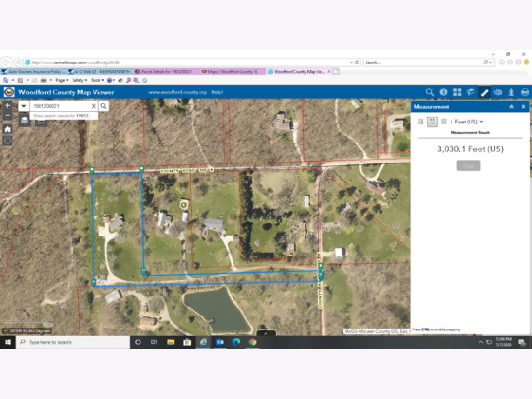The image size is (532, 399).
Task: Open the Print widget icon
Action: click(x=525, y=92)
